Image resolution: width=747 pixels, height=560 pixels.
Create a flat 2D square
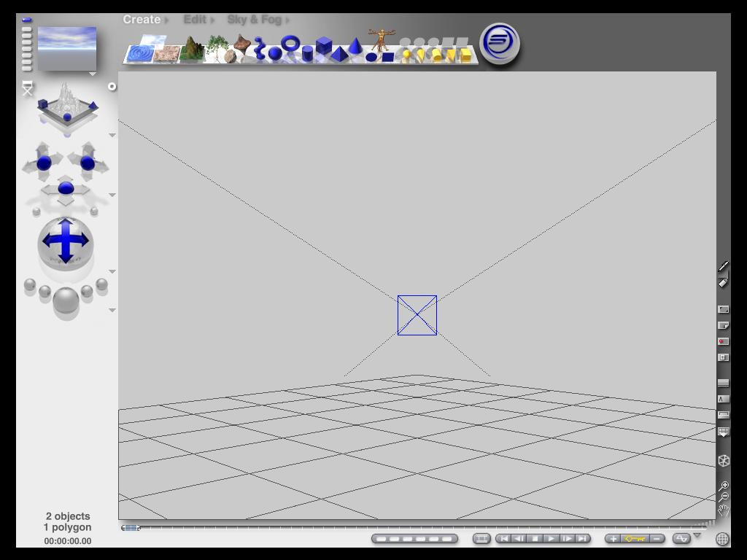click(388, 57)
